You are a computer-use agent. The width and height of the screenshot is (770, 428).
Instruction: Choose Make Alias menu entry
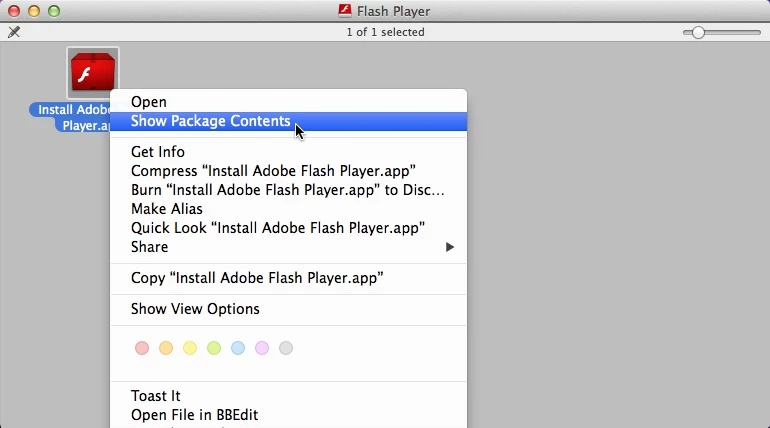point(288,209)
